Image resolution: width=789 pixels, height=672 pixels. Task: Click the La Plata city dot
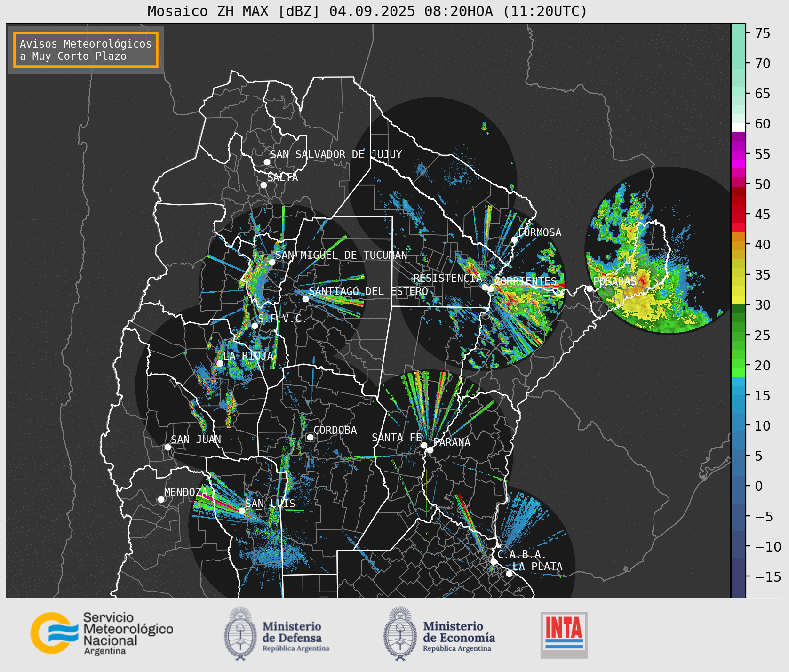click(x=509, y=573)
